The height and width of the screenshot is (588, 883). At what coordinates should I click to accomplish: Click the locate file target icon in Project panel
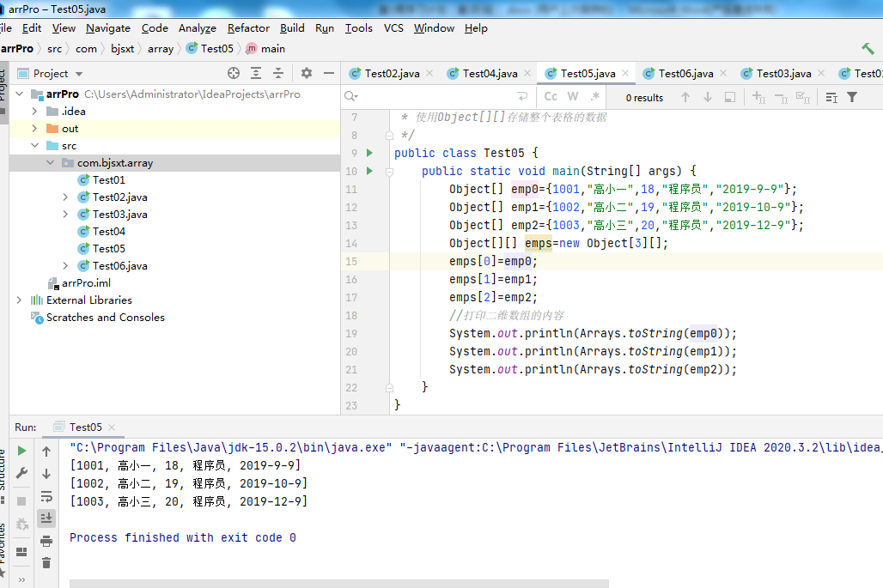[x=234, y=73]
